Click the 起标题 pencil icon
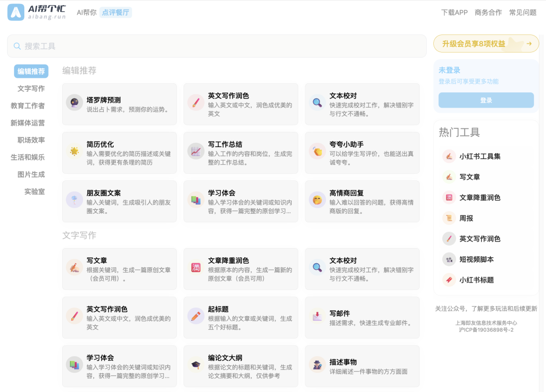The image size is (546, 392). (x=196, y=316)
